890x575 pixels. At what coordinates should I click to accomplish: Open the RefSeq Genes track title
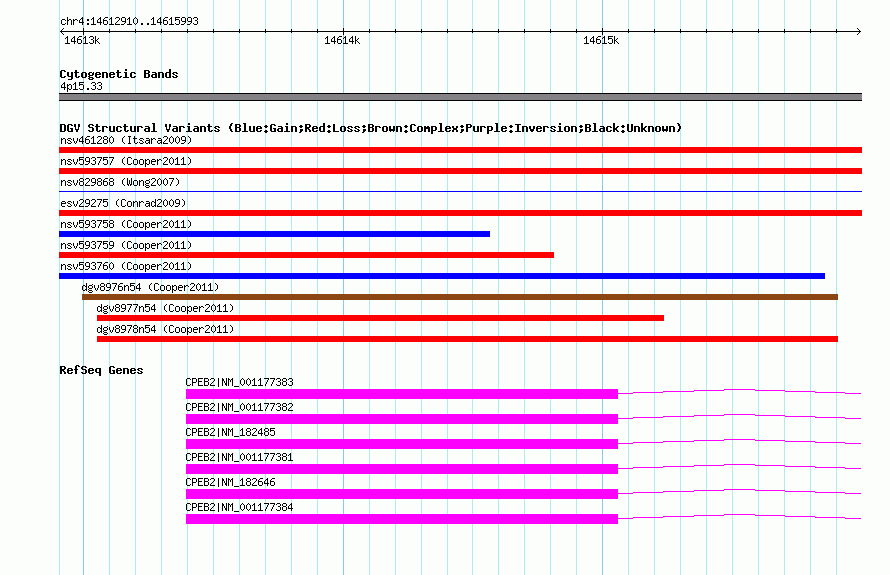(x=101, y=370)
